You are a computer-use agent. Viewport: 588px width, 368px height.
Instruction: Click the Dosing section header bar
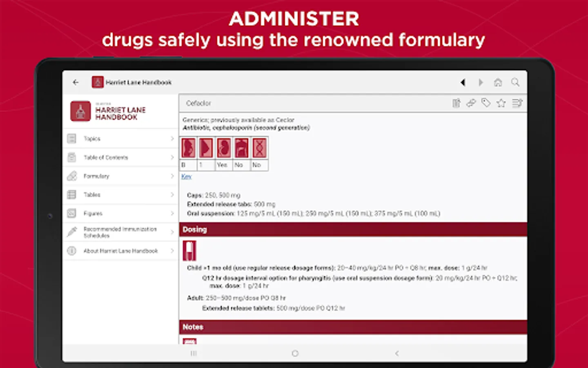(353, 229)
